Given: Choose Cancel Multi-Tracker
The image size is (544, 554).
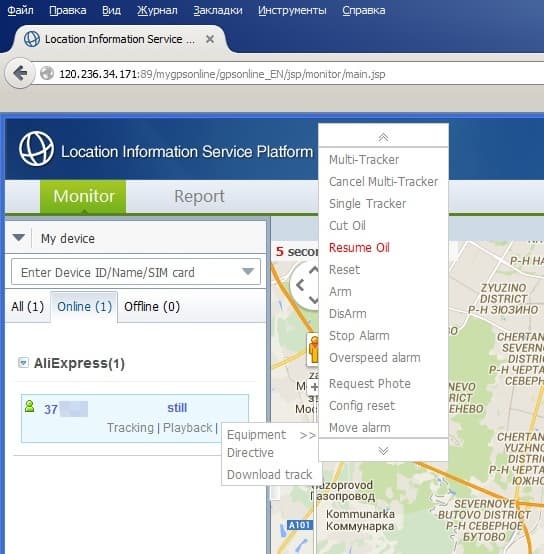Looking at the screenshot, I should pyautogui.click(x=383, y=182).
